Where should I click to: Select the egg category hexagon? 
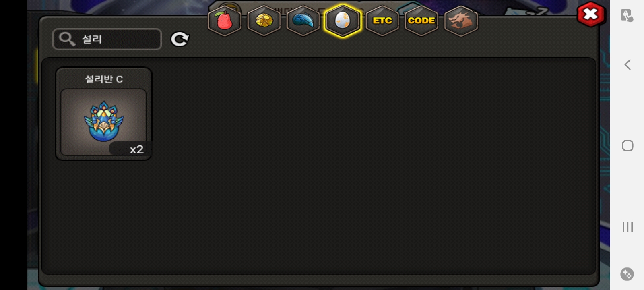coord(343,21)
